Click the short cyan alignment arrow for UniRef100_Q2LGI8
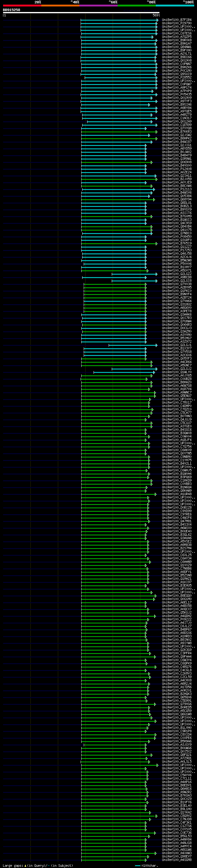The image size is (197, 868). pos(135,281)
